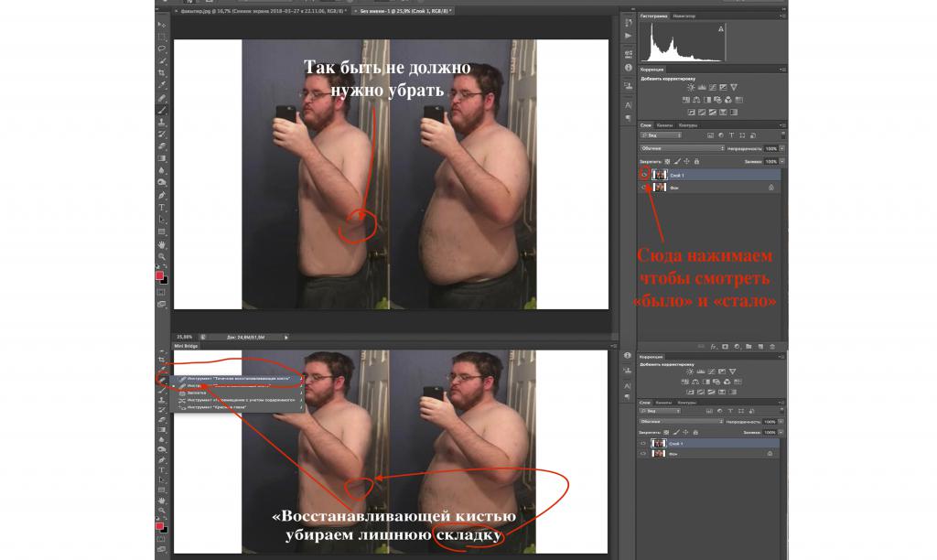Open the Mini Bridge tab
Screen dimensions: 937x560
click(186, 346)
